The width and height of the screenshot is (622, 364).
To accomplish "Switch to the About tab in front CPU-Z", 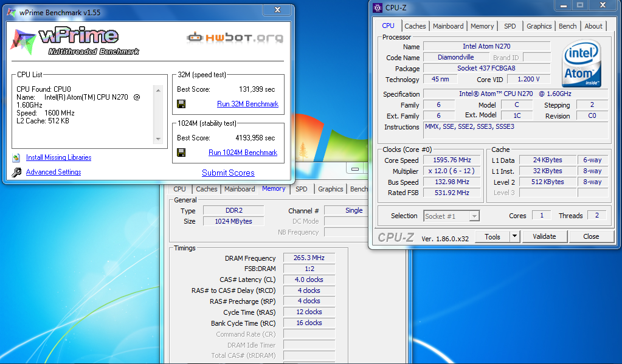I will point(593,26).
